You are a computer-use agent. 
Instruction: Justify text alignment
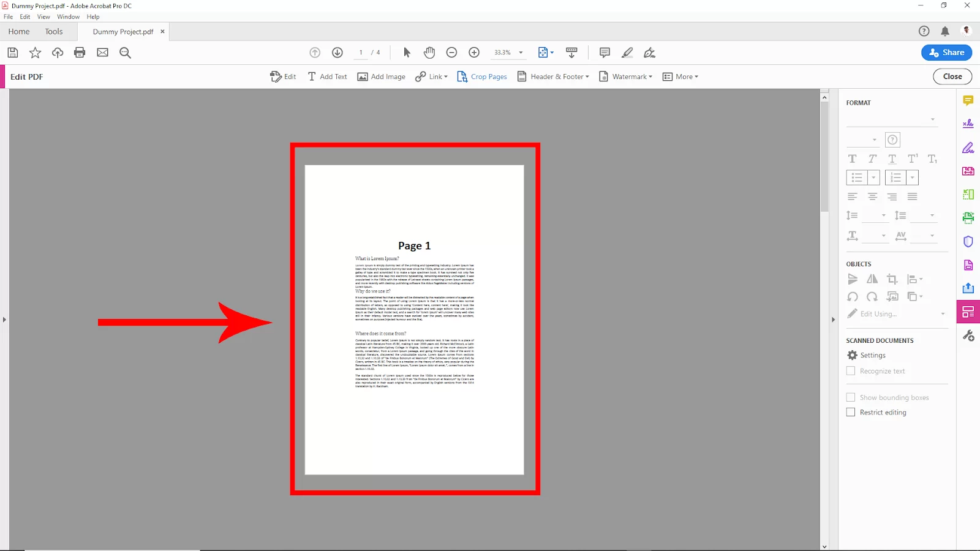click(x=913, y=197)
